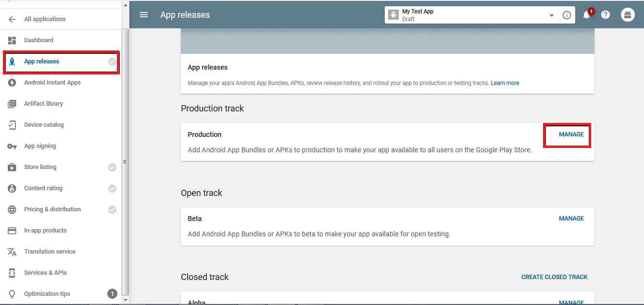Click the app info icon

(x=567, y=15)
